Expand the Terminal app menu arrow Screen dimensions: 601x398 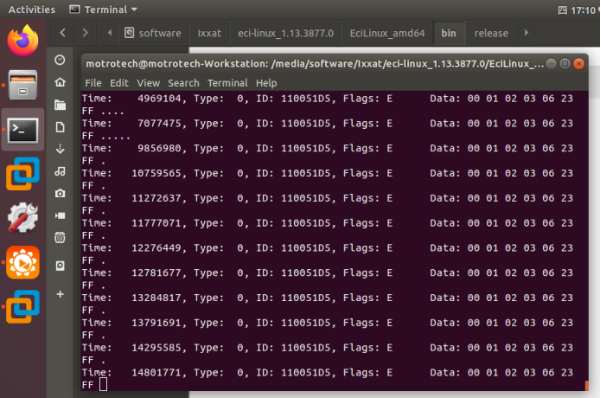pos(134,9)
